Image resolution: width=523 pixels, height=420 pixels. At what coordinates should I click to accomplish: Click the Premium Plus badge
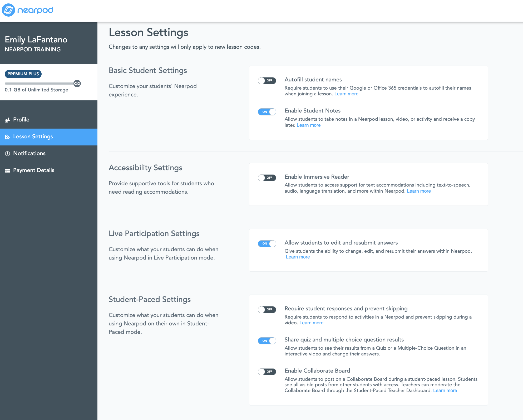pyautogui.click(x=23, y=74)
